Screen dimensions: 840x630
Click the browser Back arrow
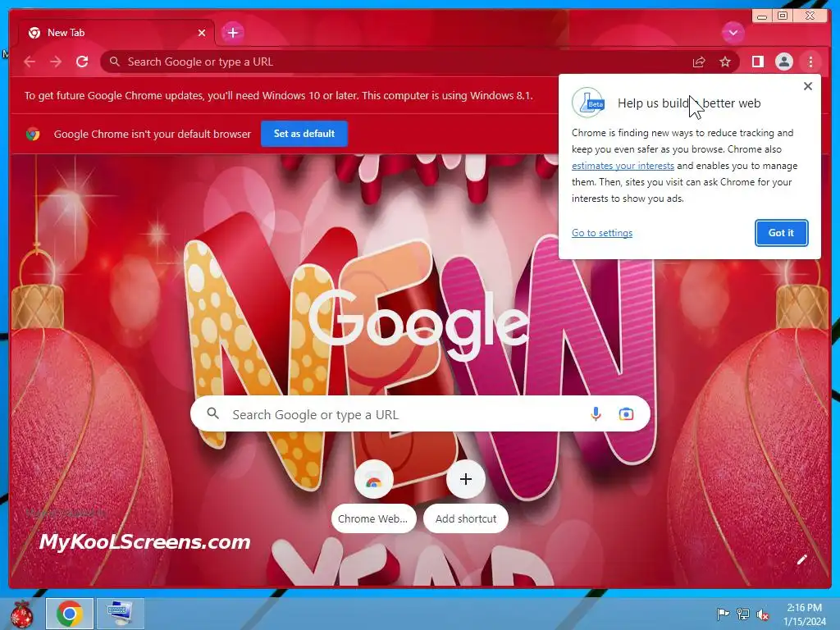coord(30,62)
